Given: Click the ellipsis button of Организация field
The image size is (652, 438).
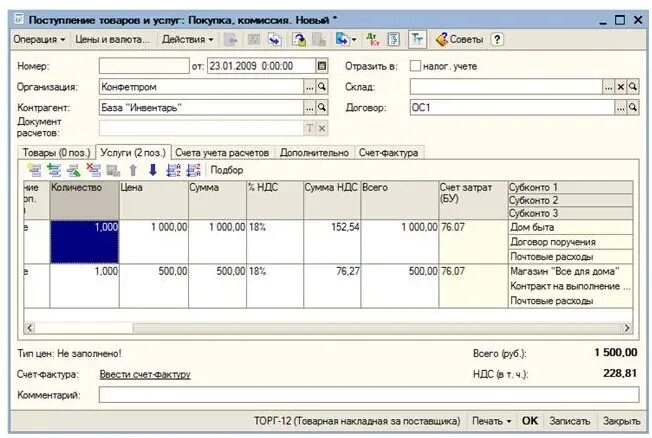Looking at the screenshot, I should (309, 87).
